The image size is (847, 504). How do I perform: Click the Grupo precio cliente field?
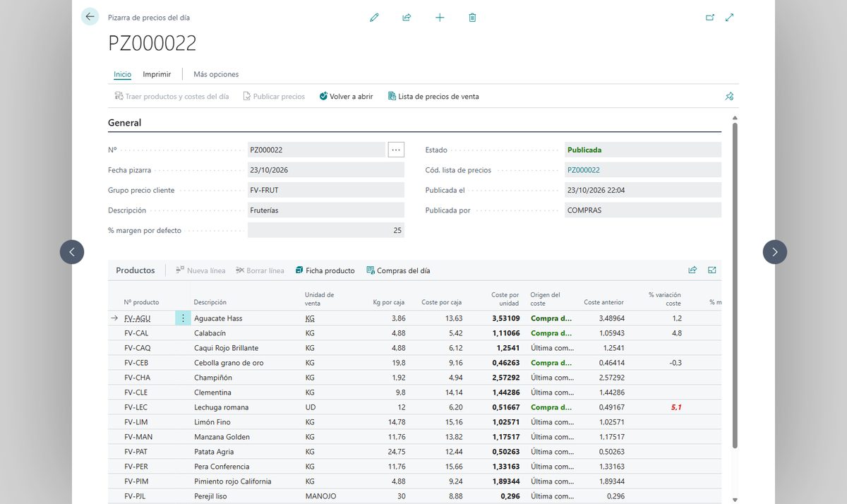click(326, 191)
